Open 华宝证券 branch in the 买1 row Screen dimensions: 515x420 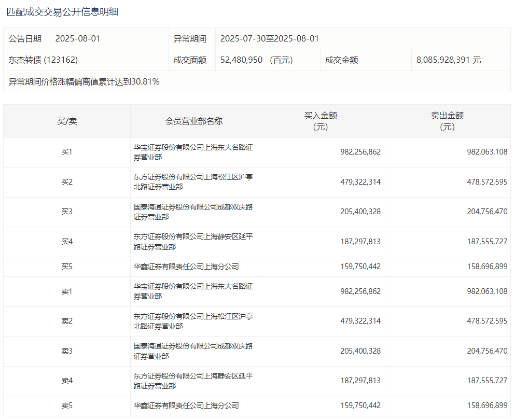(x=193, y=152)
